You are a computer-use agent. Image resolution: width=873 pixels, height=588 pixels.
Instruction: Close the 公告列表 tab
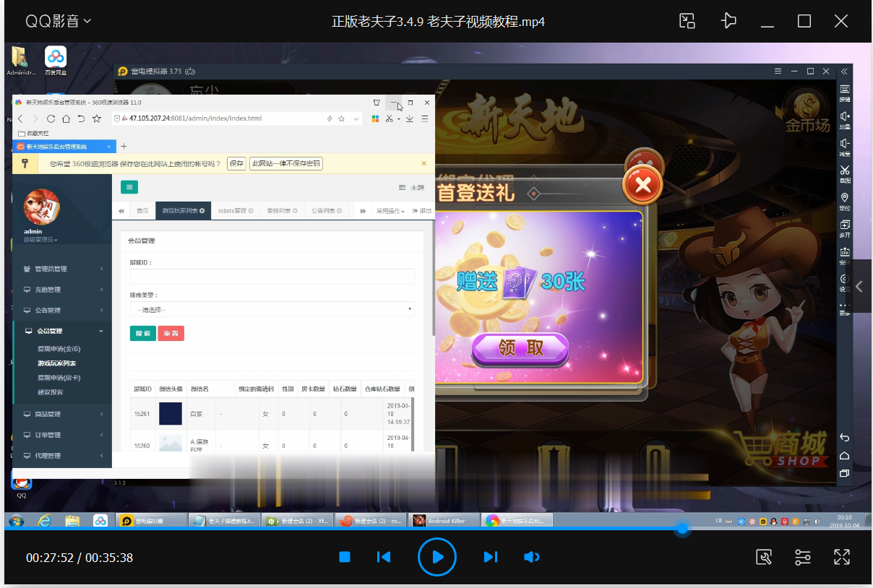coord(338,211)
